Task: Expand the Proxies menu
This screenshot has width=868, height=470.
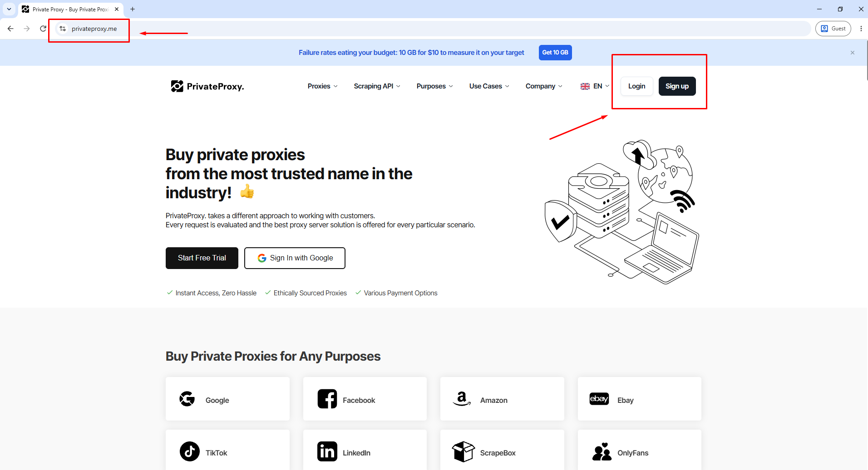Action: click(x=322, y=86)
